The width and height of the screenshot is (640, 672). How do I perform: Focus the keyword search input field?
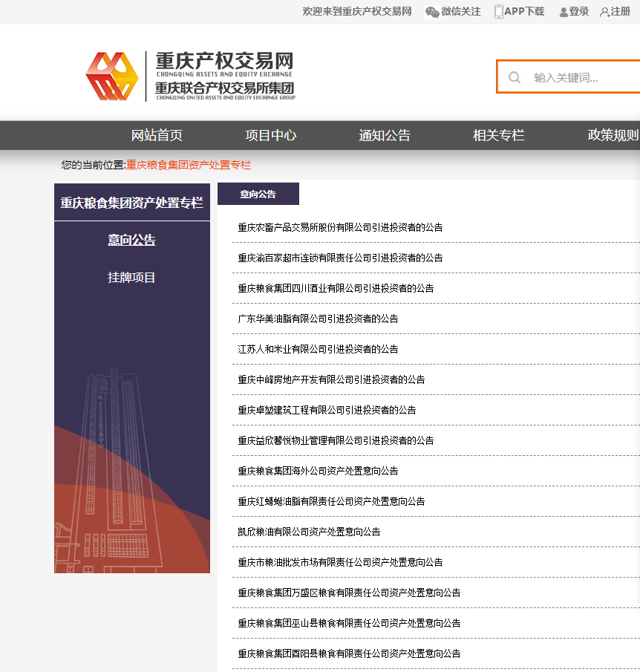point(569,76)
